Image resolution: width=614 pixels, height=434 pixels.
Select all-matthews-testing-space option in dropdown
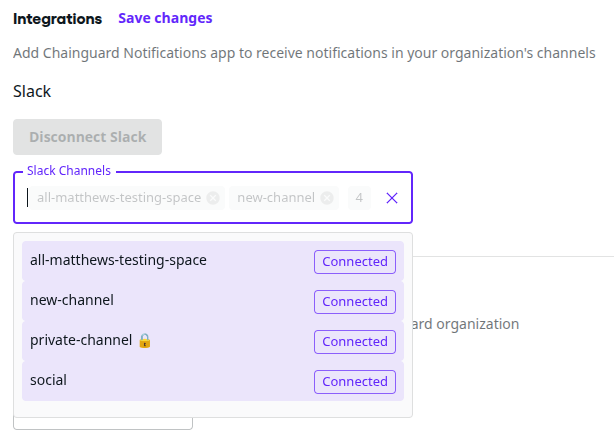click(x=213, y=260)
